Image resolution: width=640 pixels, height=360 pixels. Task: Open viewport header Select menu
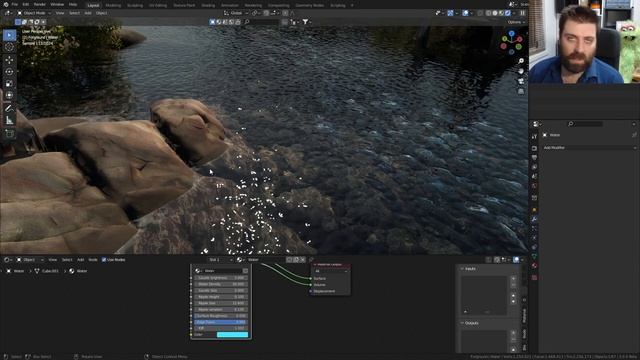click(x=74, y=13)
